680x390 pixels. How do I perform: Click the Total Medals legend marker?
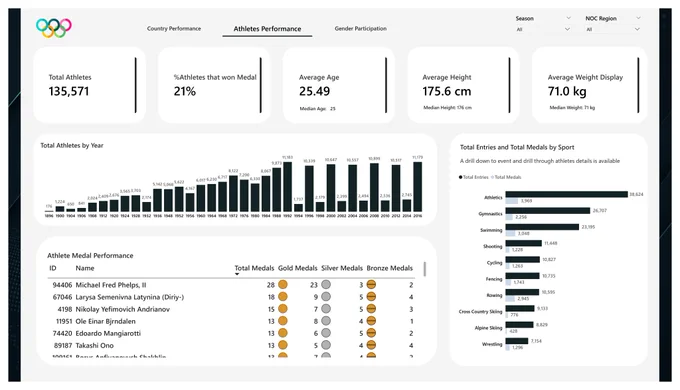[492, 177]
